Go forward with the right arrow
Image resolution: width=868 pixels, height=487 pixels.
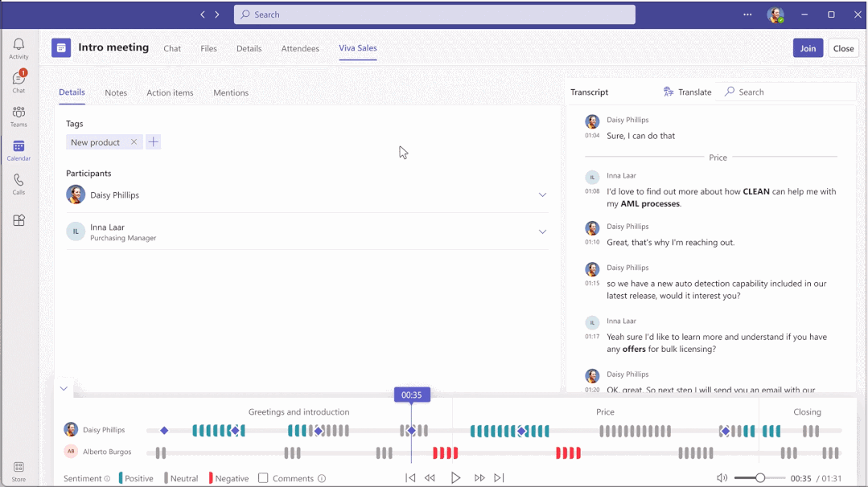[x=217, y=14]
